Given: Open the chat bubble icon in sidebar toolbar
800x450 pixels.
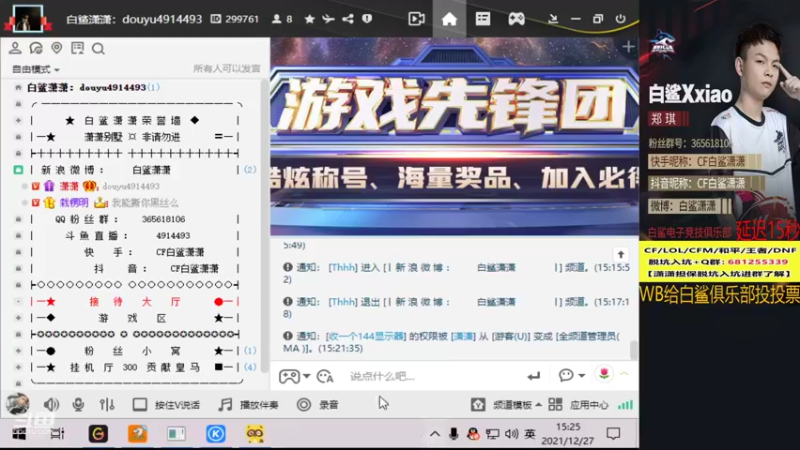Looking at the screenshot, I should pos(36,48).
